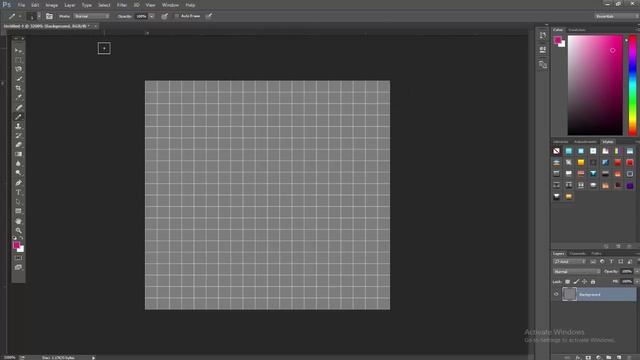Switch to the Swatches tab
This screenshot has width=640, height=360.
pyautogui.click(x=577, y=30)
